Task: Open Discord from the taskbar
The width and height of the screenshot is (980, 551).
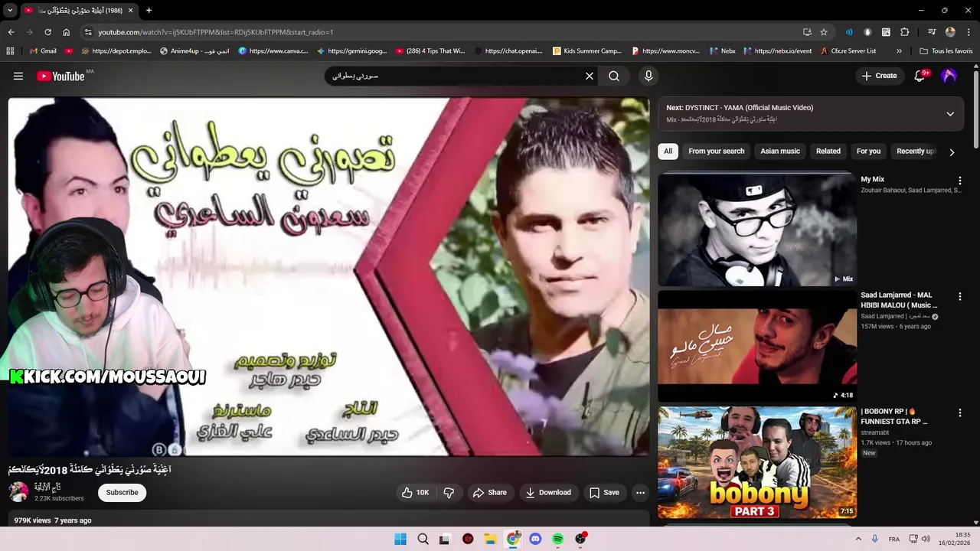Action: tap(535, 539)
